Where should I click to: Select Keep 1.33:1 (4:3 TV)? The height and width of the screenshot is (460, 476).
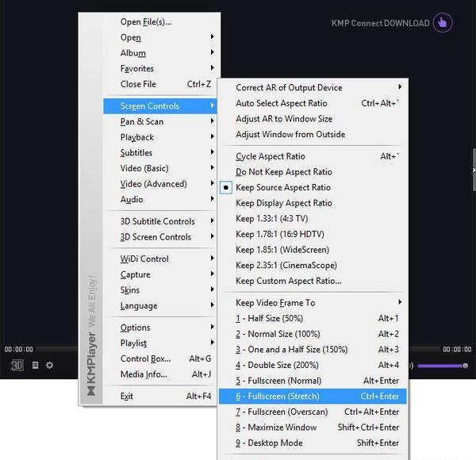313,218
